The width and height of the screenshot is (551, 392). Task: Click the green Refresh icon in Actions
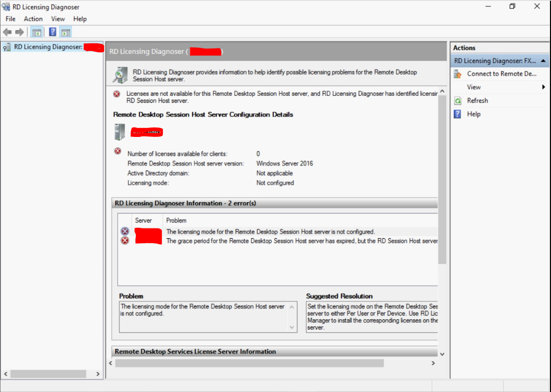[x=458, y=101]
